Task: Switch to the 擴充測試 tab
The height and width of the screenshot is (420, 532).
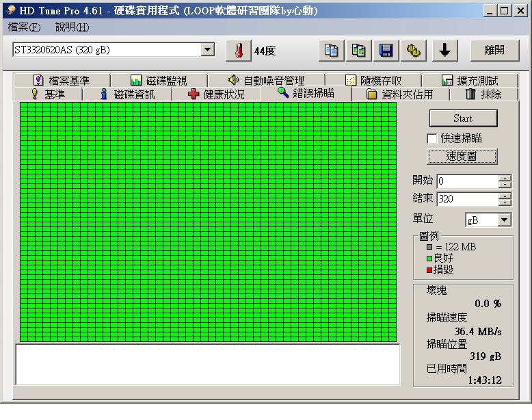Action: coord(470,81)
